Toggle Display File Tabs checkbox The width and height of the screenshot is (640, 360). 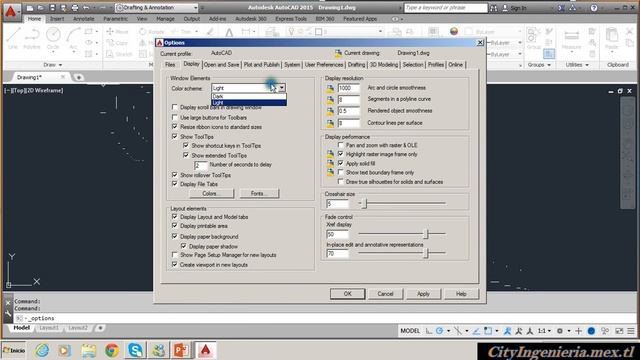click(175, 184)
